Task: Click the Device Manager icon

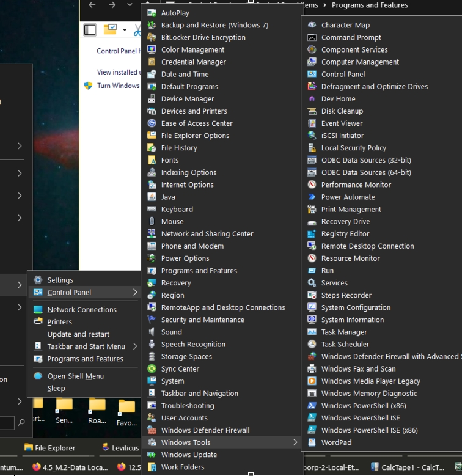Action: tap(152, 98)
